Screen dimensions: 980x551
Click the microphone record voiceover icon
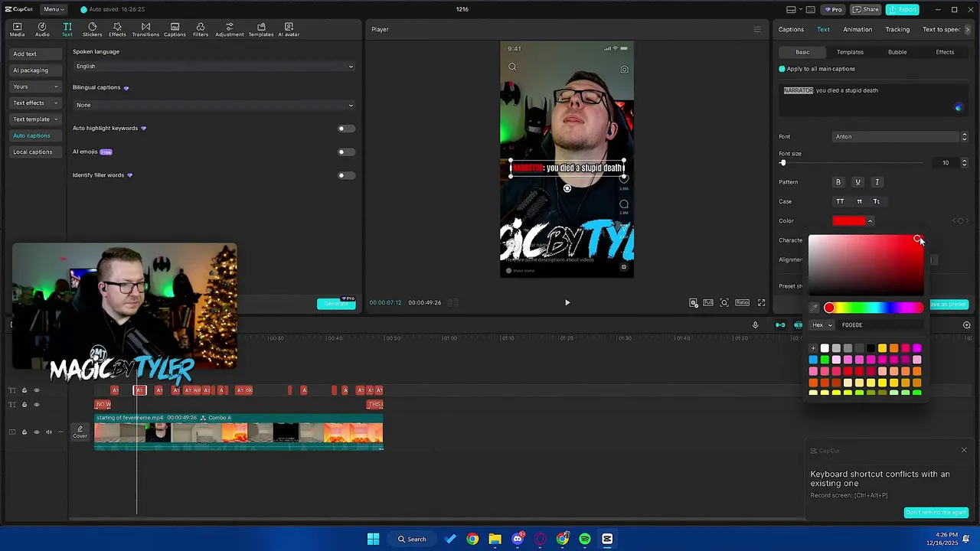coord(755,324)
